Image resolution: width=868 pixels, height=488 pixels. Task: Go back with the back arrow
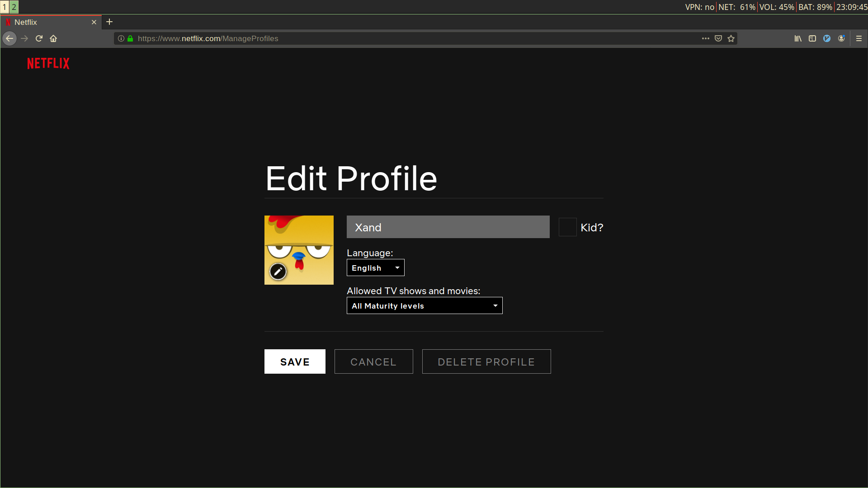click(x=9, y=38)
